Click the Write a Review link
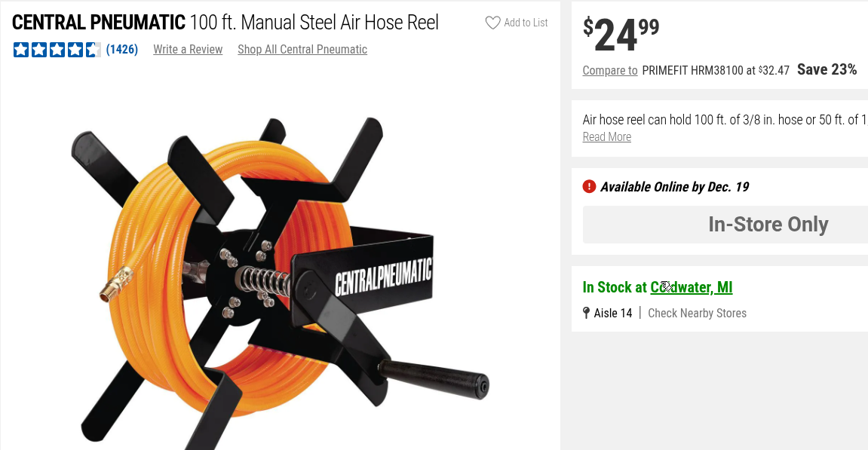Image resolution: width=868 pixels, height=450 pixels. (188, 50)
